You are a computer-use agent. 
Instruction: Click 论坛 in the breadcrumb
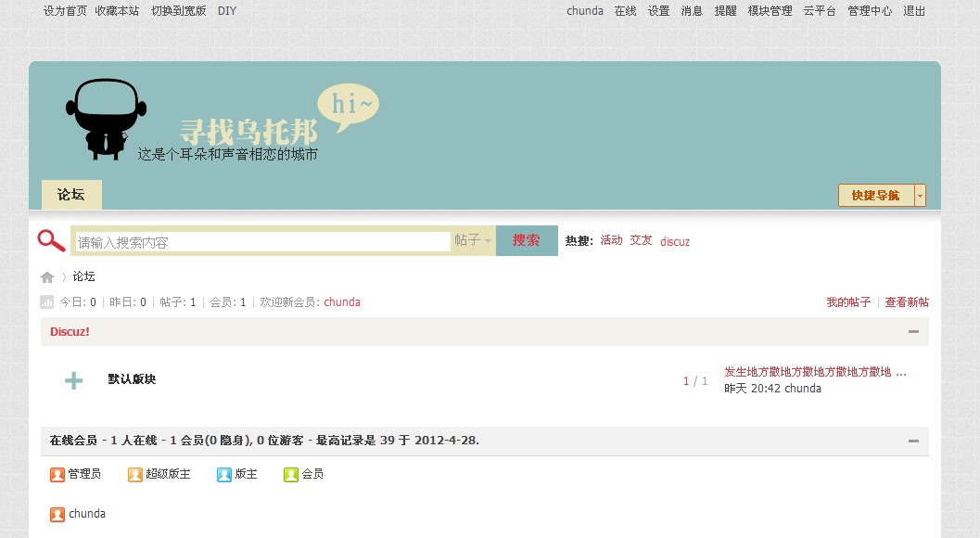[83, 276]
